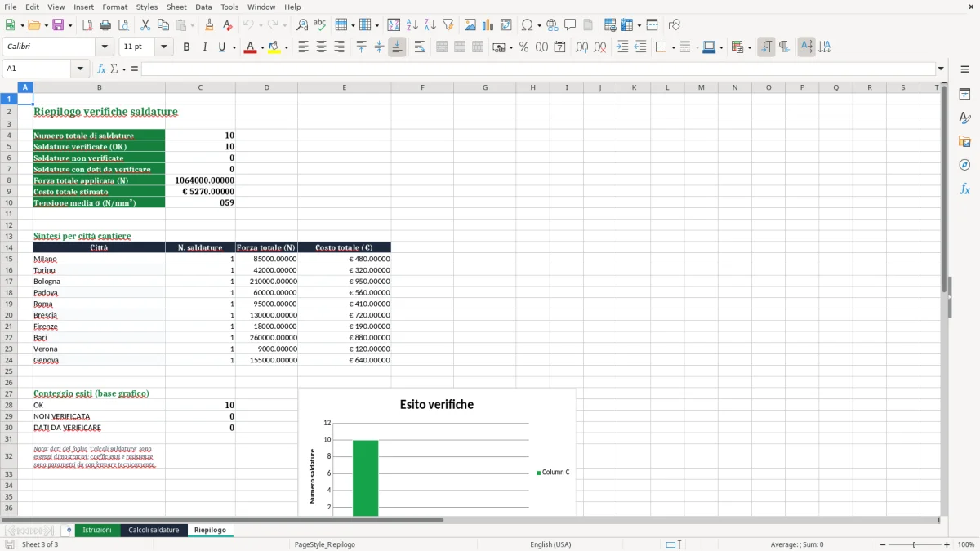Open Print Preview from toolbar
980x551 pixels.
pyautogui.click(x=122, y=25)
